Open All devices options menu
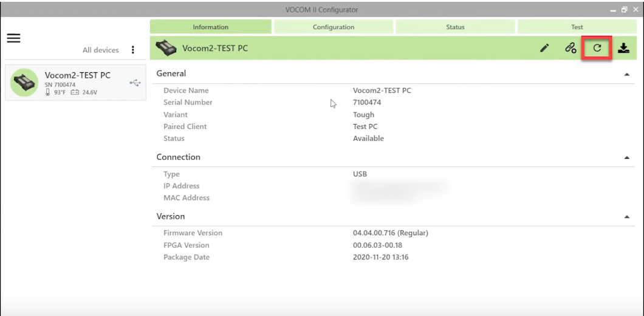 tap(132, 50)
